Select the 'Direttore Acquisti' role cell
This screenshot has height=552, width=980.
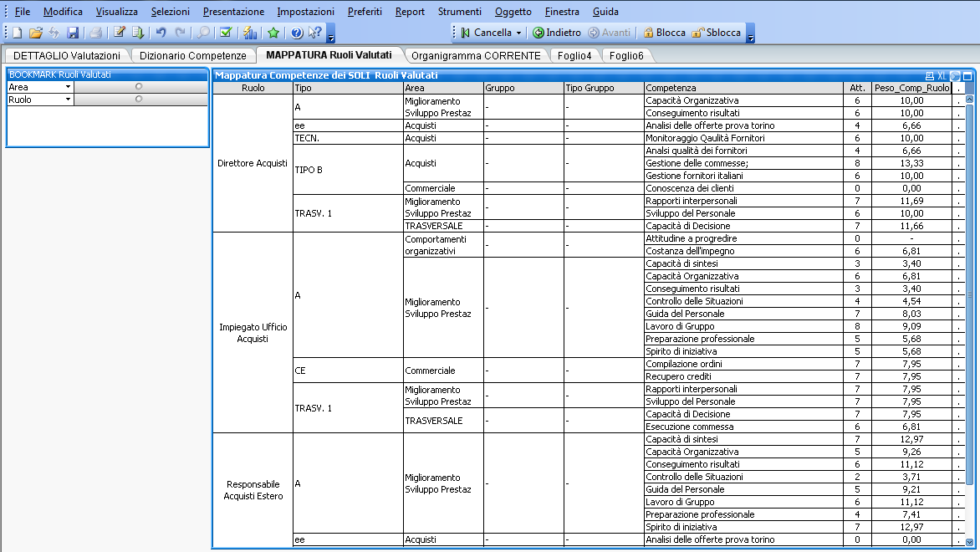coord(253,163)
